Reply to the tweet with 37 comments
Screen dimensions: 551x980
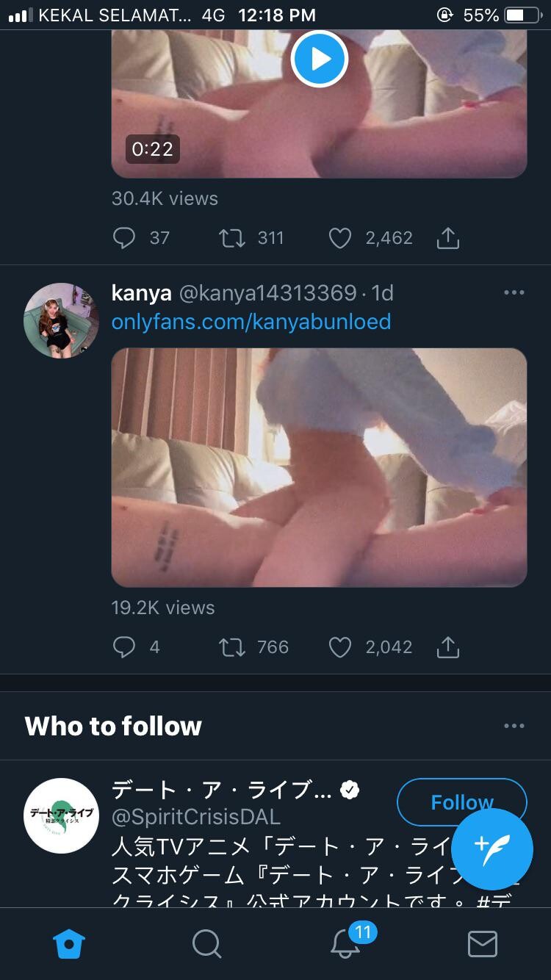(x=124, y=238)
